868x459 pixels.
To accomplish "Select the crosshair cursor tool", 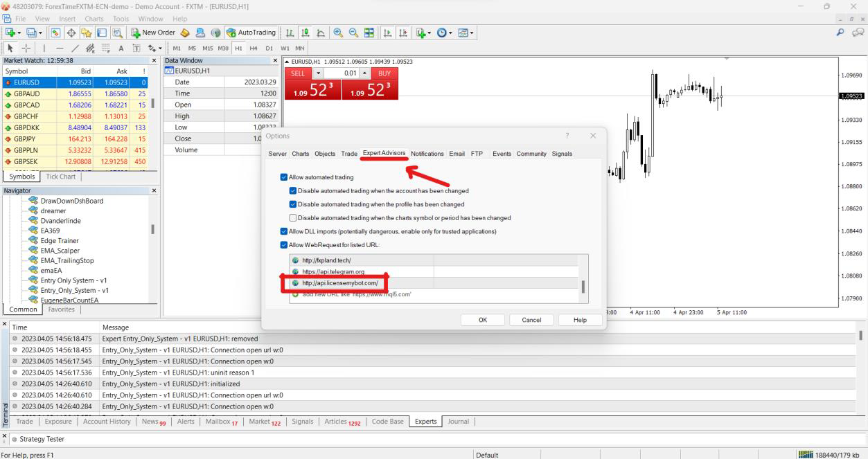I will click(x=26, y=48).
